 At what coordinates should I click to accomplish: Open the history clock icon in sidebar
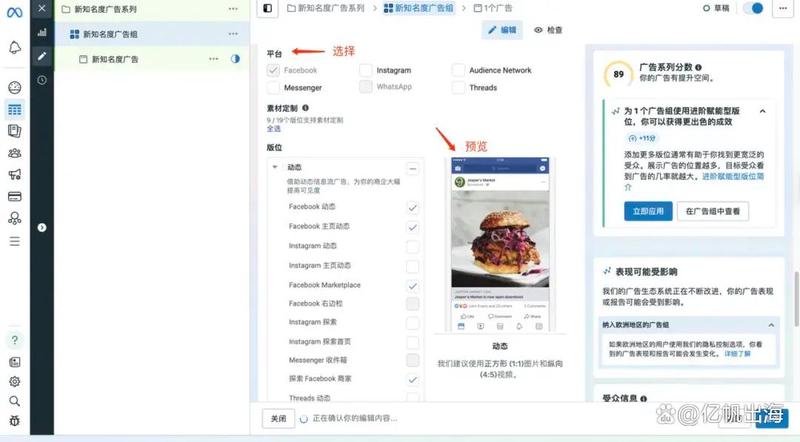(x=41, y=79)
